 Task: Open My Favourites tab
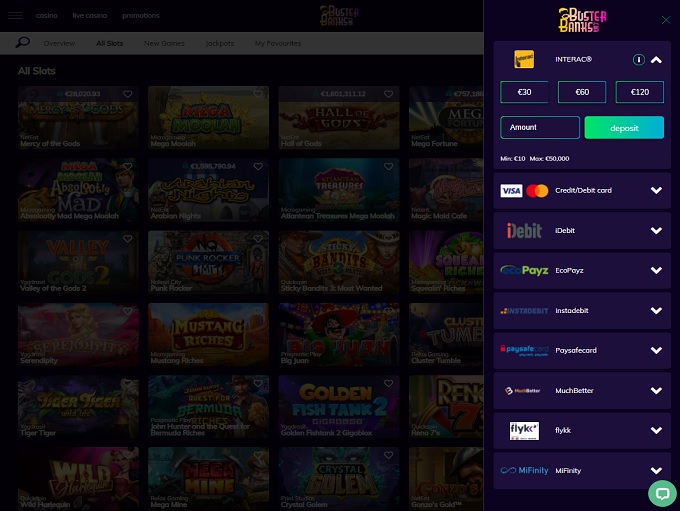point(278,43)
